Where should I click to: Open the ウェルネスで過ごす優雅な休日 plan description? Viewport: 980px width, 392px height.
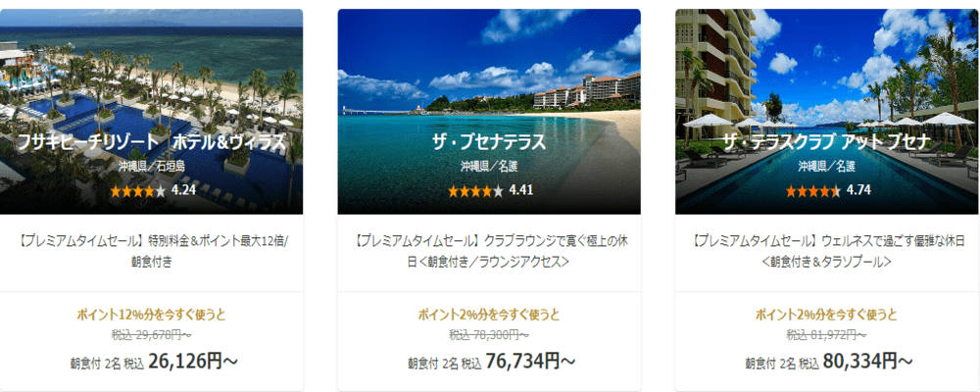click(827, 251)
